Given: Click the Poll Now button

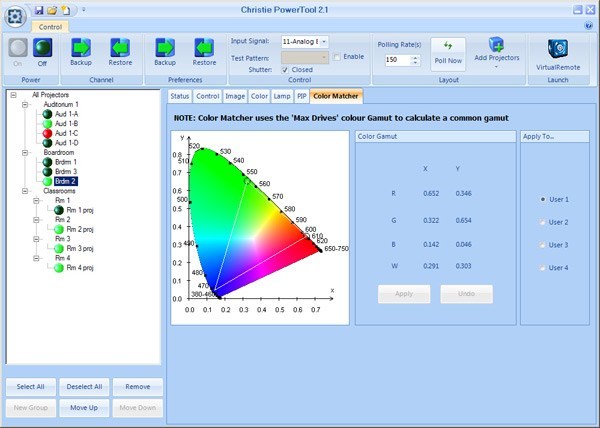Looking at the screenshot, I should point(448,54).
